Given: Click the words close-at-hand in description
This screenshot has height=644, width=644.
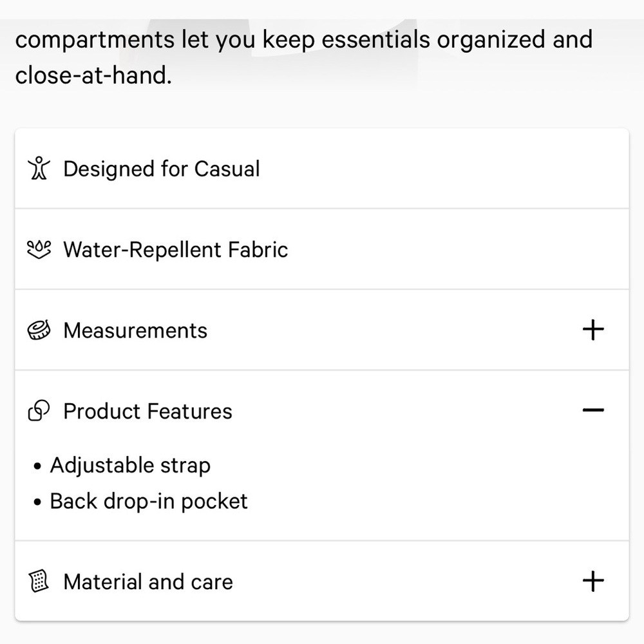Looking at the screenshot, I should tap(93, 75).
